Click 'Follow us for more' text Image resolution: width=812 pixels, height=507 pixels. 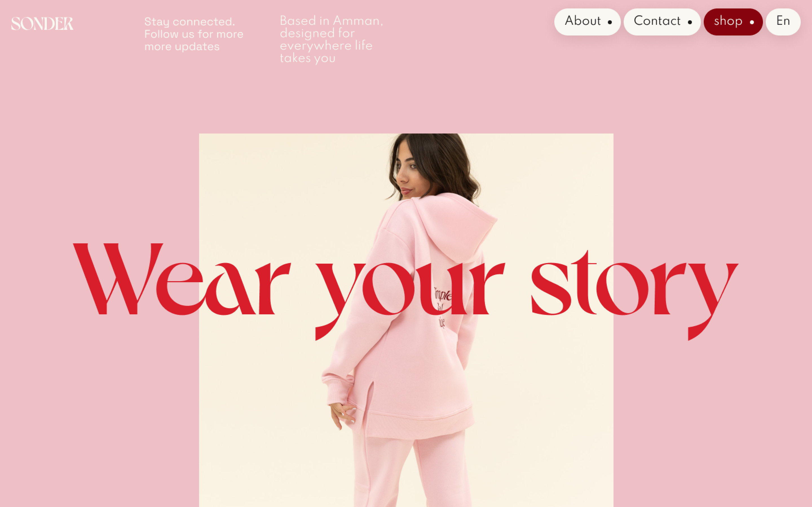click(194, 34)
